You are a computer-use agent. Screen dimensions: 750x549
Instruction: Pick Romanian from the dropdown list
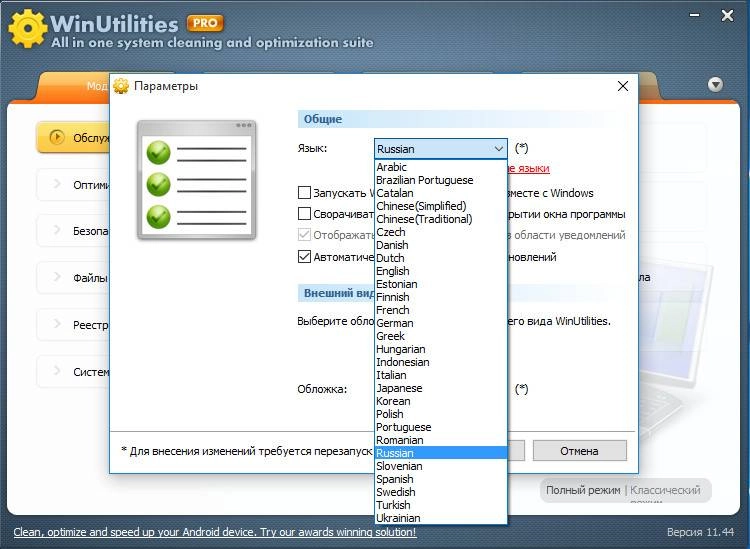click(x=441, y=440)
